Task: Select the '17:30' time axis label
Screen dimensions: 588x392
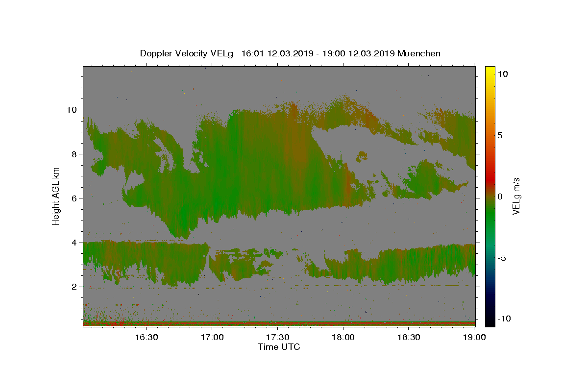Action: coord(277,337)
